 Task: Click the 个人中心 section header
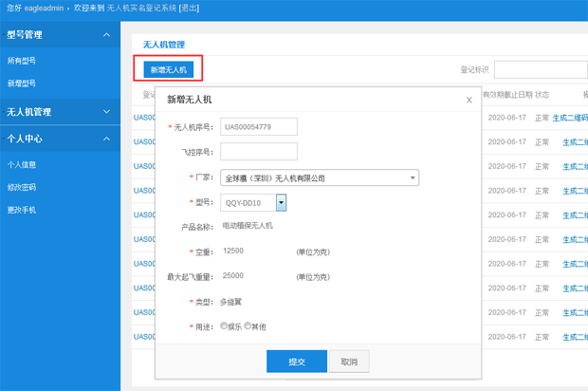(x=60, y=139)
